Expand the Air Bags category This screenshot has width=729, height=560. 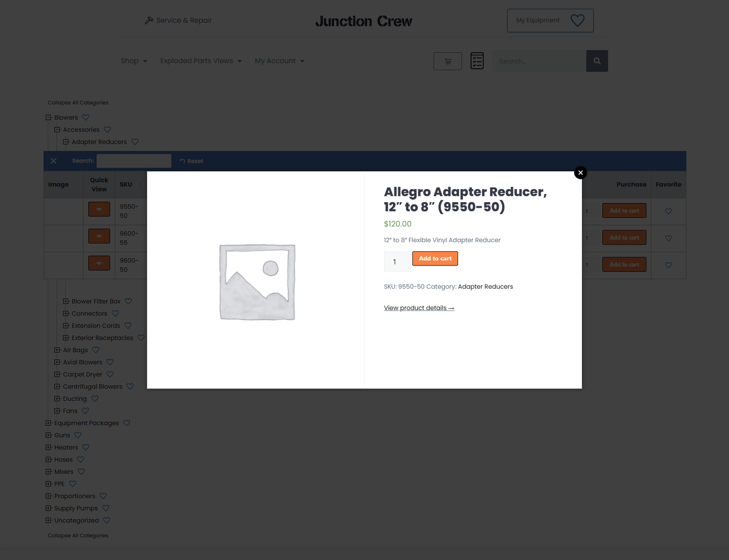57,350
